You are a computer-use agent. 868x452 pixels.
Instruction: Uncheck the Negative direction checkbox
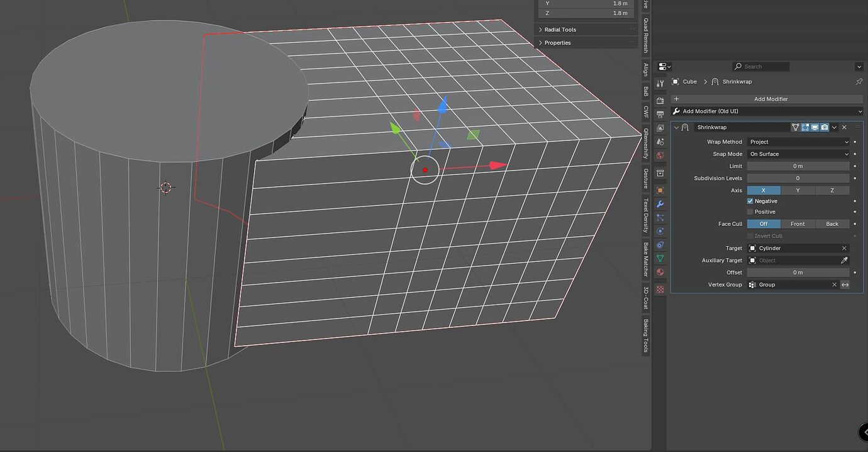pos(750,201)
